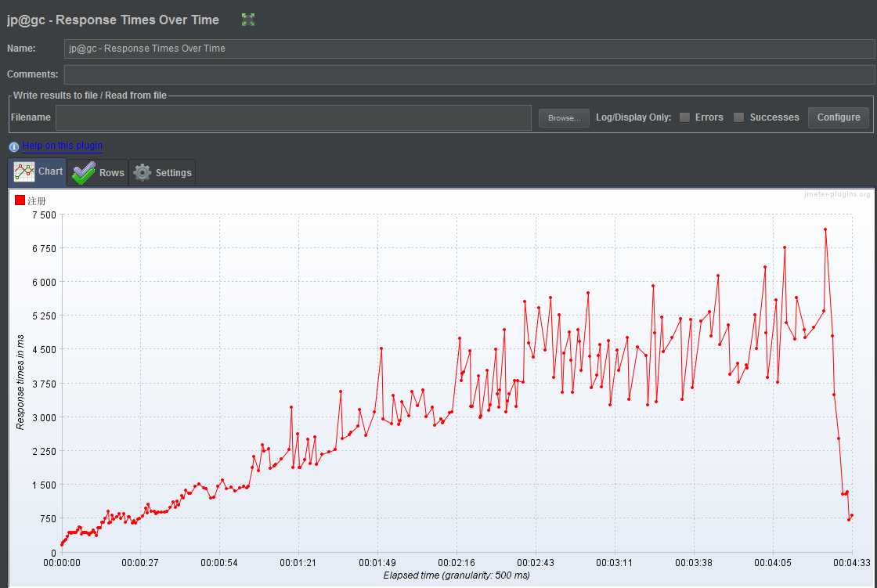Click the 7 500 y-axis value

coord(44,215)
